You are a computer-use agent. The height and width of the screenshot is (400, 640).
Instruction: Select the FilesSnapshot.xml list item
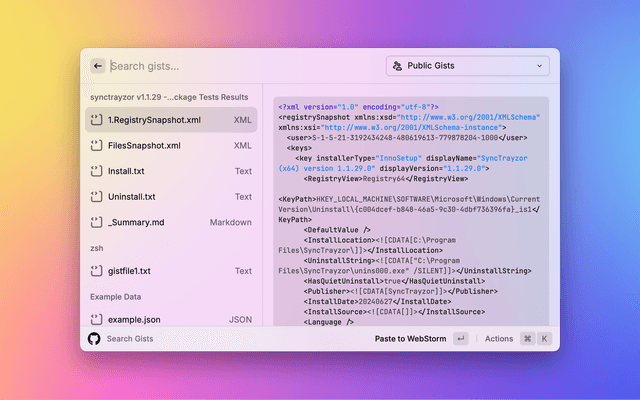click(x=170, y=146)
